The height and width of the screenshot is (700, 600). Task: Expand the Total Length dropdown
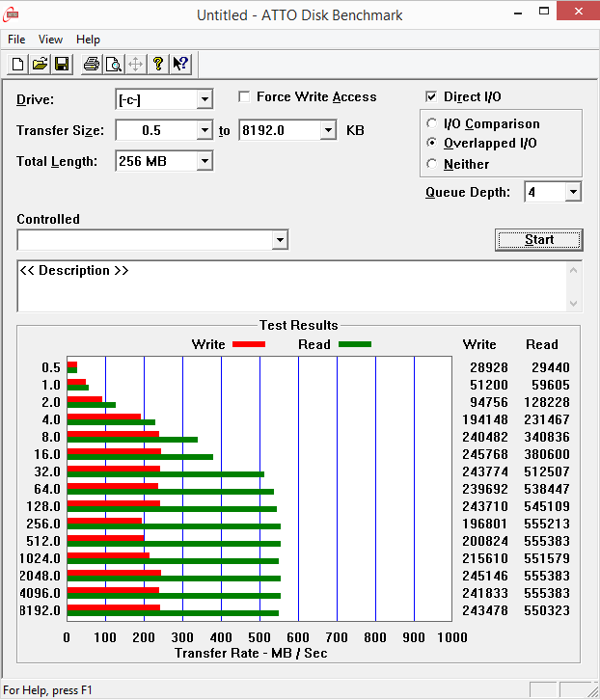[205, 161]
